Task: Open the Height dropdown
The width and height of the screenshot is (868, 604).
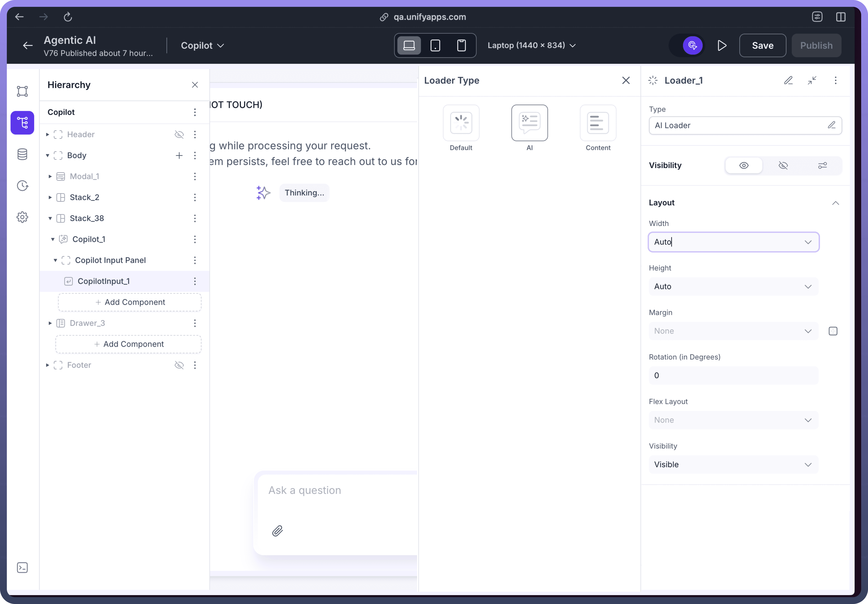Action: click(x=733, y=286)
